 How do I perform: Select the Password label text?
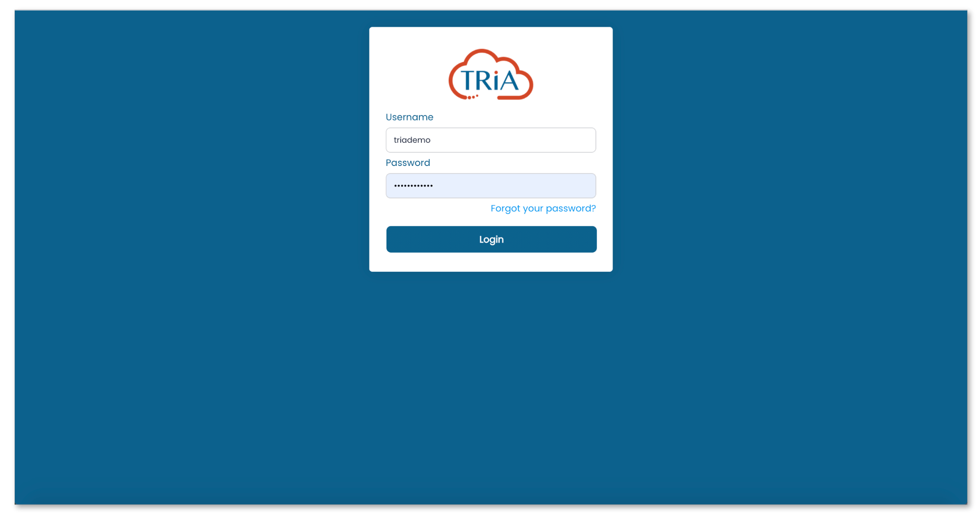[408, 162]
